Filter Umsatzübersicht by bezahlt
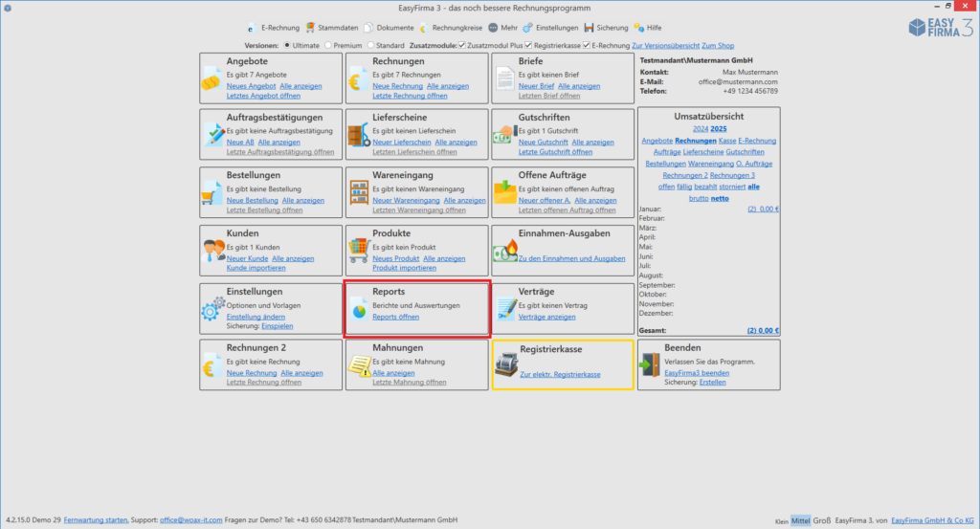Screen dimensions: 980x529 (x=705, y=187)
